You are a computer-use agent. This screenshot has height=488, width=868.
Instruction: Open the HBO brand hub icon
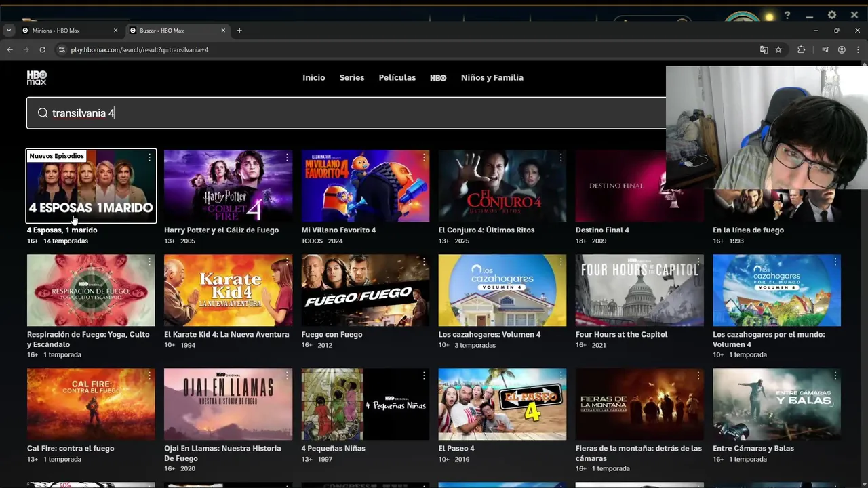[438, 78]
